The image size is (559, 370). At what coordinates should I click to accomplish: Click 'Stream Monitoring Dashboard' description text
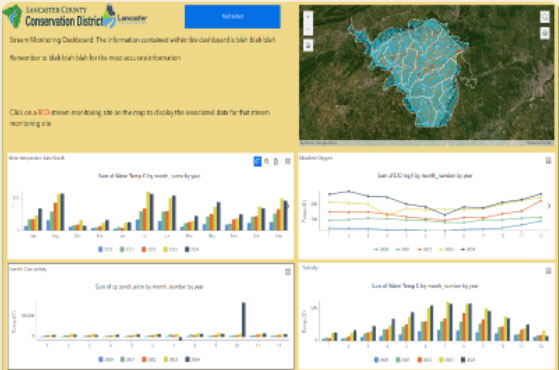coord(142,40)
